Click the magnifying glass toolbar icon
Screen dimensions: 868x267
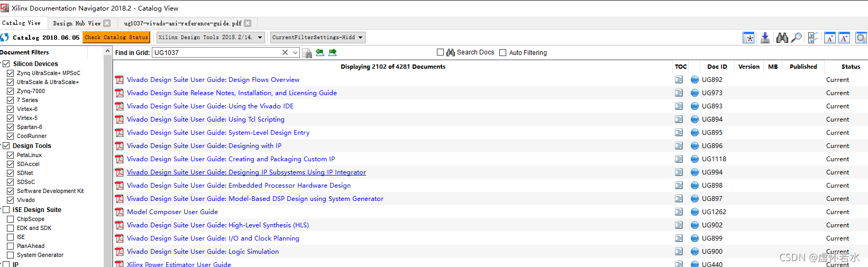click(x=796, y=38)
